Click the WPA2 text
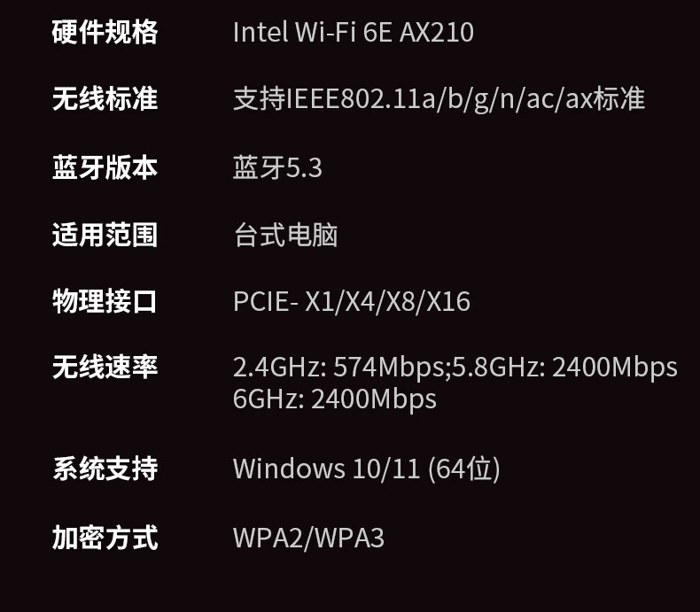This screenshot has width=700, height=612. pos(268,537)
